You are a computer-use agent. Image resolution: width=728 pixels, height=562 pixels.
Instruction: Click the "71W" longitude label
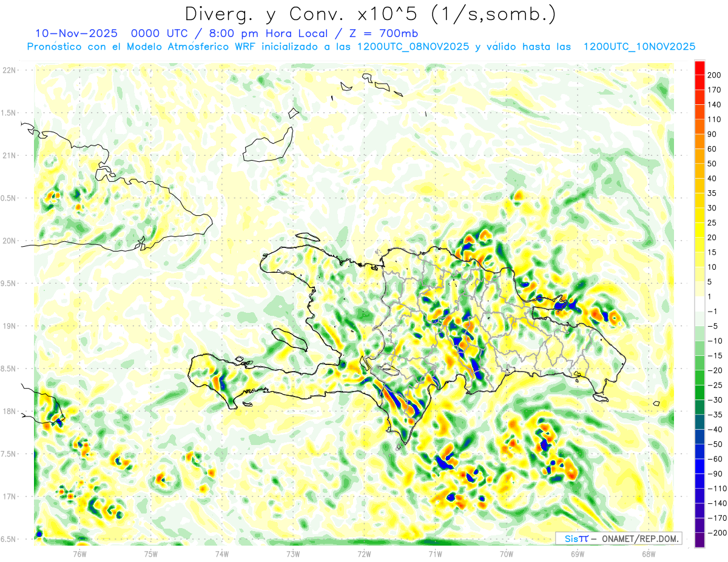coord(435,554)
